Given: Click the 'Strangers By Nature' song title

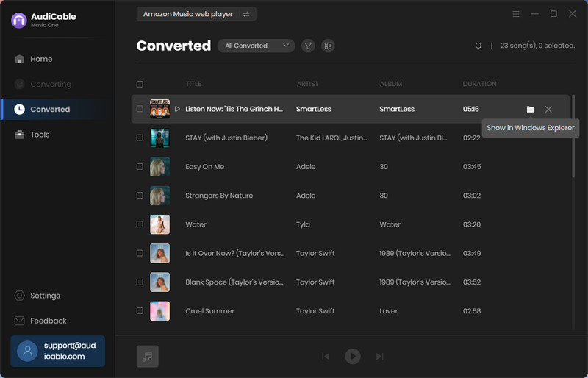Looking at the screenshot, I should pos(219,196).
